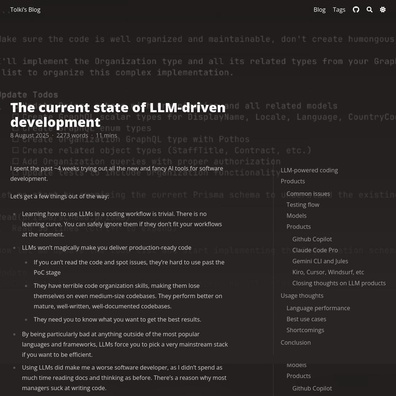This screenshot has height=396, width=396.
Task: Jump to Claude Code Pro section
Action: tap(315, 250)
